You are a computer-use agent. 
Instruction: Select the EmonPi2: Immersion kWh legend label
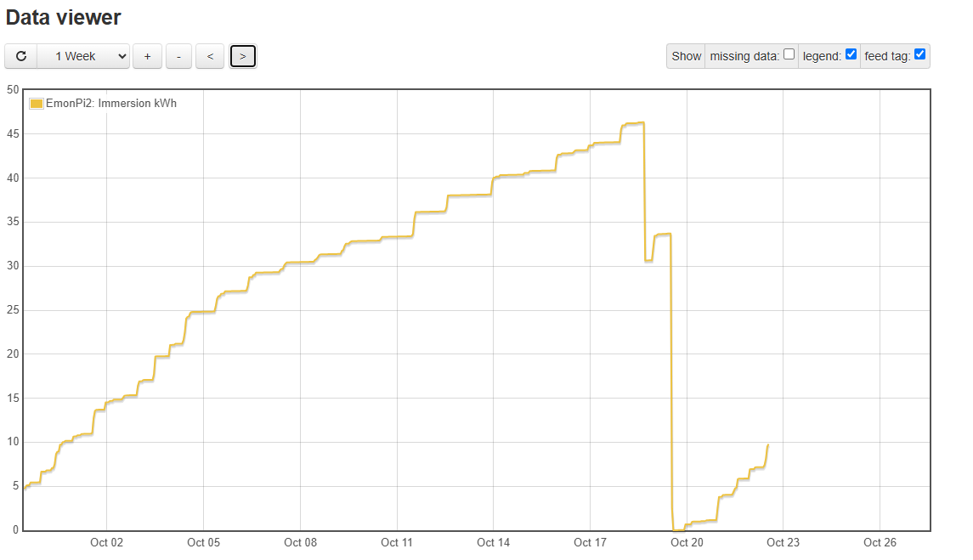[x=111, y=104]
